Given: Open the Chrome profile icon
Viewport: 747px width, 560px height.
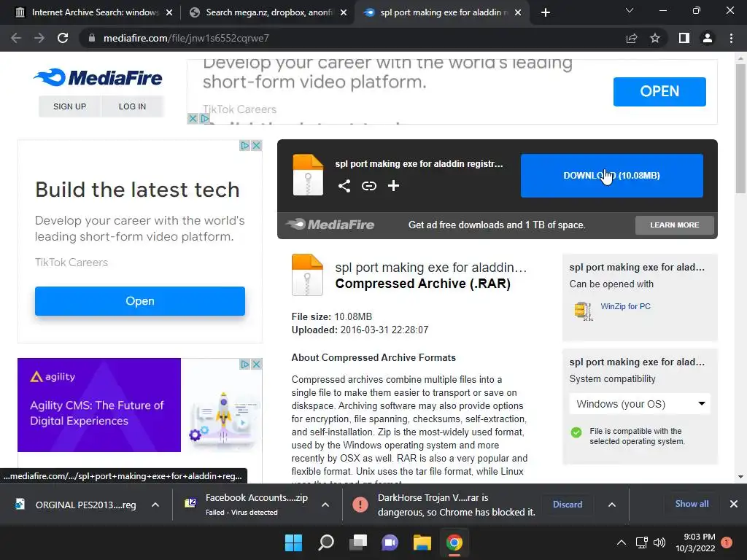Looking at the screenshot, I should point(708,38).
